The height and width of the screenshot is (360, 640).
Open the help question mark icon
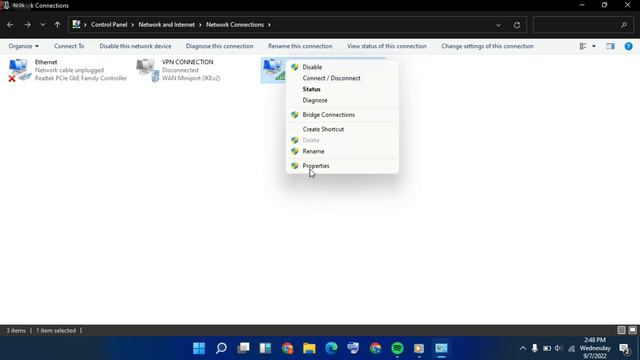pos(628,46)
